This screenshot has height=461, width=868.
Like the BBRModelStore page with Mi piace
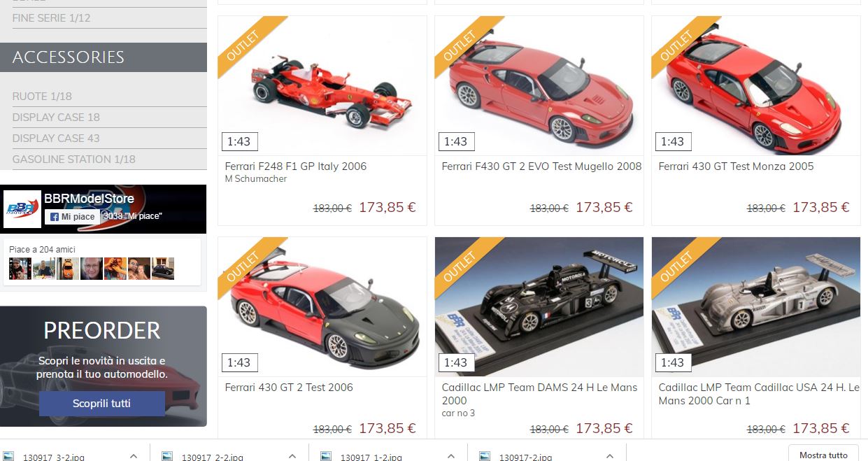(x=72, y=217)
